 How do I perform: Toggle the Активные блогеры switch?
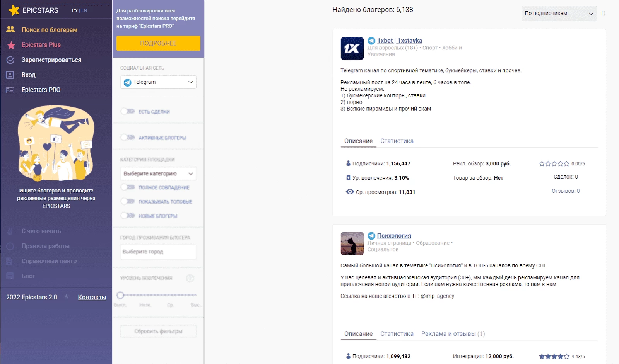(128, 138)
